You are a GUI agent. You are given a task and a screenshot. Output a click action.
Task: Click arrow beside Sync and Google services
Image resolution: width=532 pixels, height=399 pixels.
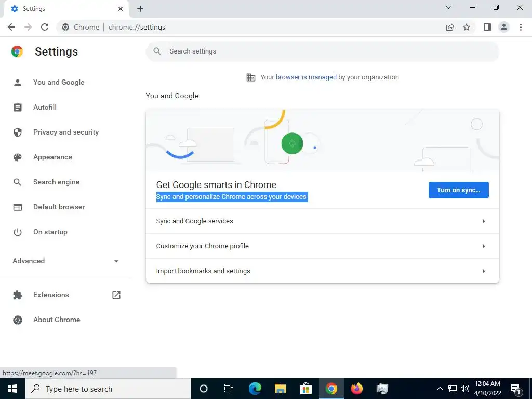click(x=484, y=221)
